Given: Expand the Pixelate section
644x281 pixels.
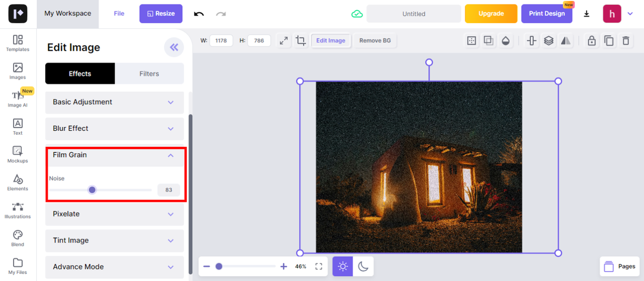Looking at the screenshot, I should point(114,214).
